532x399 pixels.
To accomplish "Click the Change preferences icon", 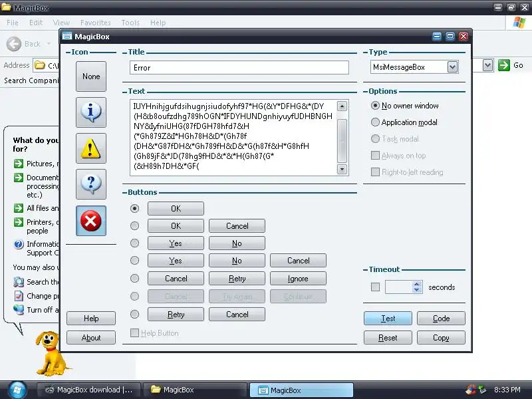I will coord(19,296).
